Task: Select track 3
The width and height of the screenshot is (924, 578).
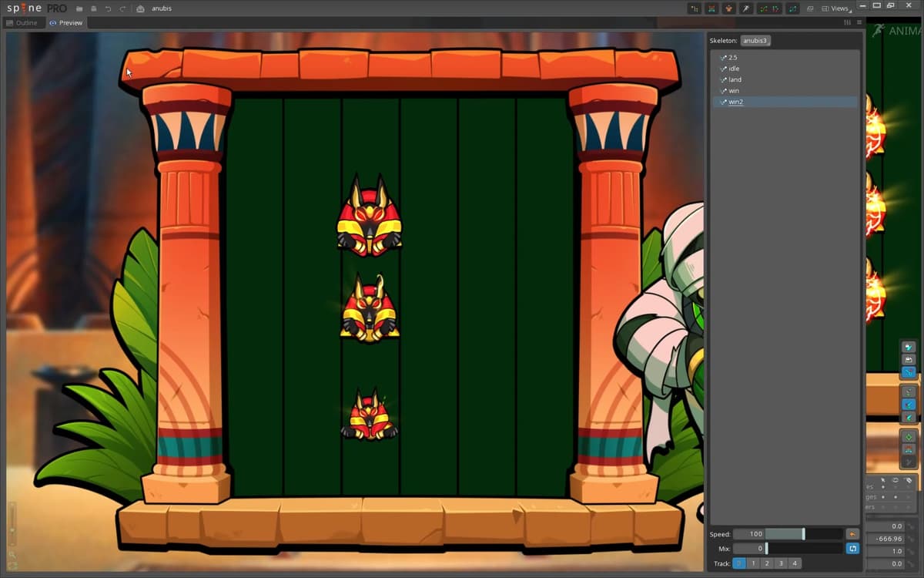Action: point(781,563)
